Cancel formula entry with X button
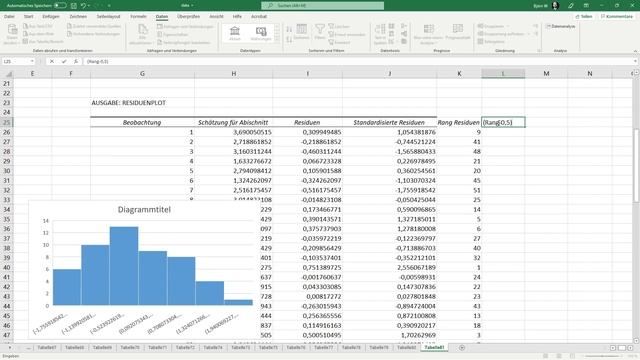Image resolution: width=640 pixels, height=360 pixels. 52,61
